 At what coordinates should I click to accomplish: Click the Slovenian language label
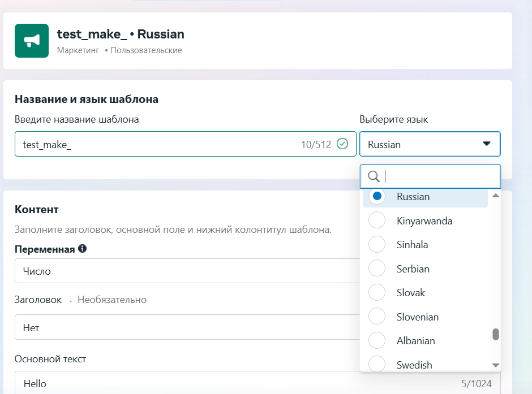[x=418, y=317]
